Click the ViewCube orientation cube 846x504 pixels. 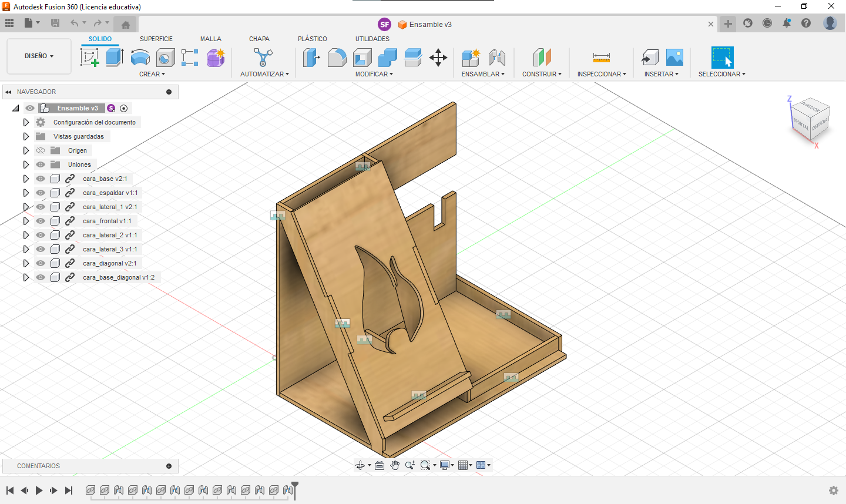click(810, 120)
